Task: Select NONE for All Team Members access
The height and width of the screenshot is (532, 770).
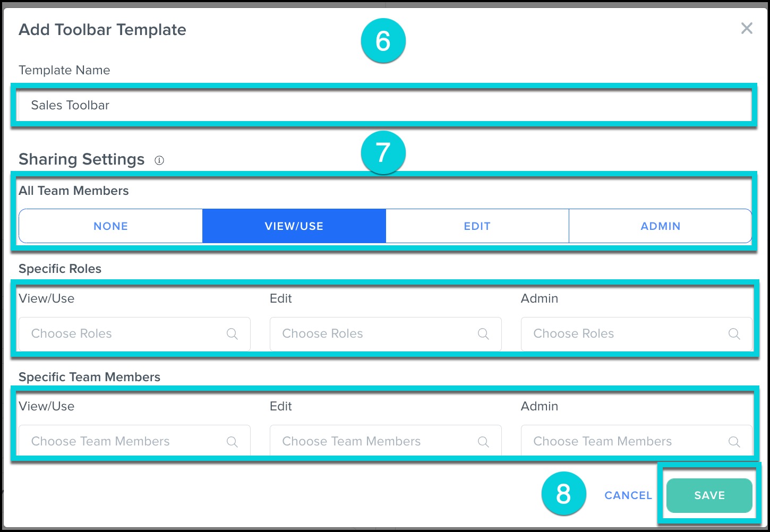Action: pyautogui.click(x=110, y=226)
